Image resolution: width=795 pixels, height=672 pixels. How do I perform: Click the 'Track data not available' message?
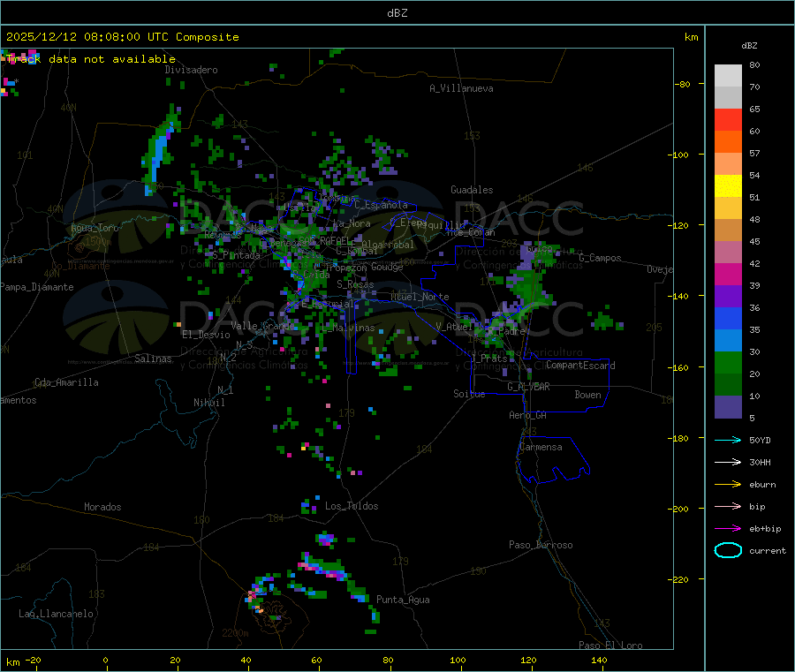(91, 59)
